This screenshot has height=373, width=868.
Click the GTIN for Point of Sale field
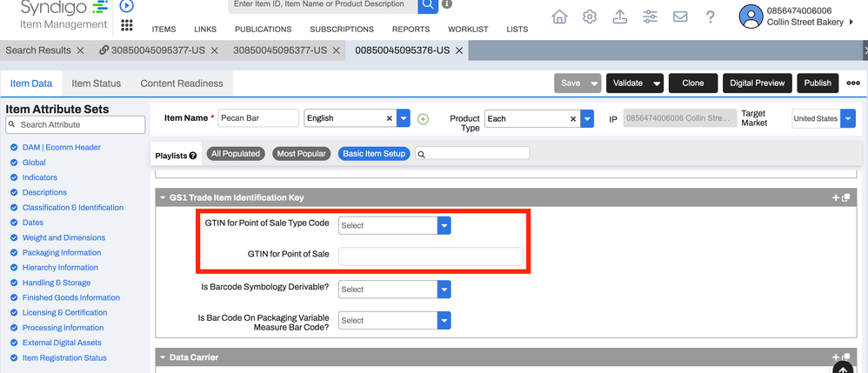[x=431, y=256]
